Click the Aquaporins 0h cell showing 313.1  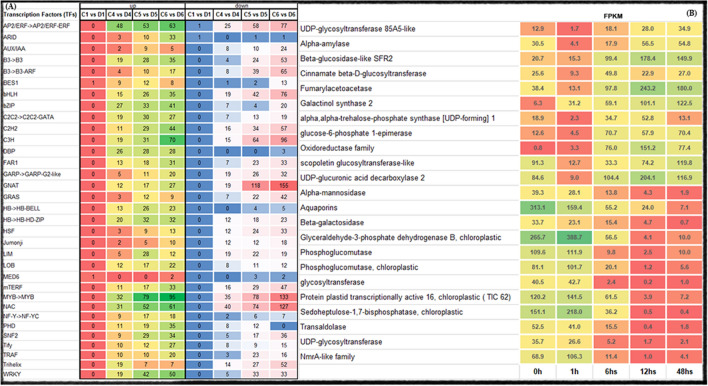tap(537, 208)
